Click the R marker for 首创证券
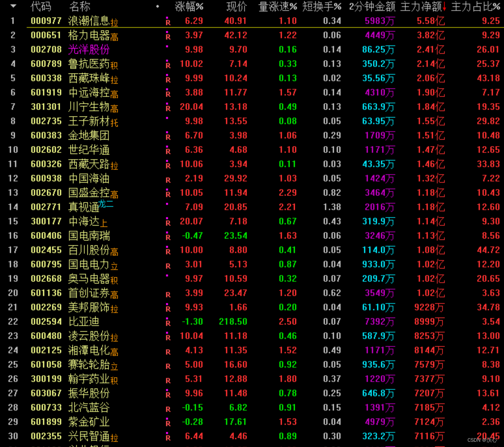504x447 pixels. coord(168,294)
